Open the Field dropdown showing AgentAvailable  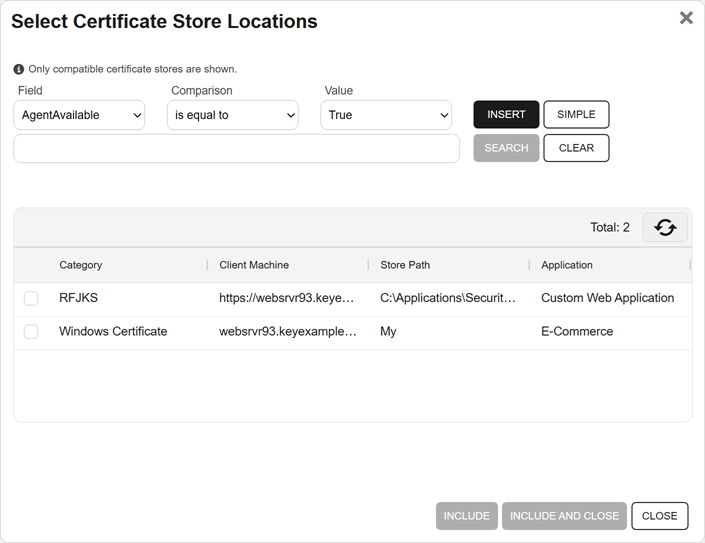(79, 115)
